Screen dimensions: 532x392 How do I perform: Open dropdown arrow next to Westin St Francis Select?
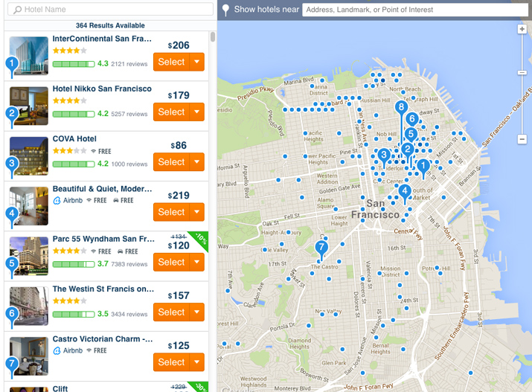196,312
